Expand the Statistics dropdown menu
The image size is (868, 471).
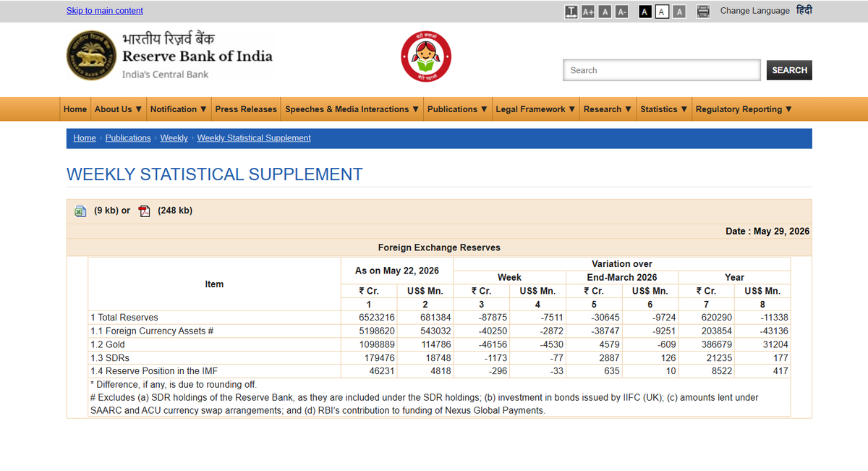(664, 109)
